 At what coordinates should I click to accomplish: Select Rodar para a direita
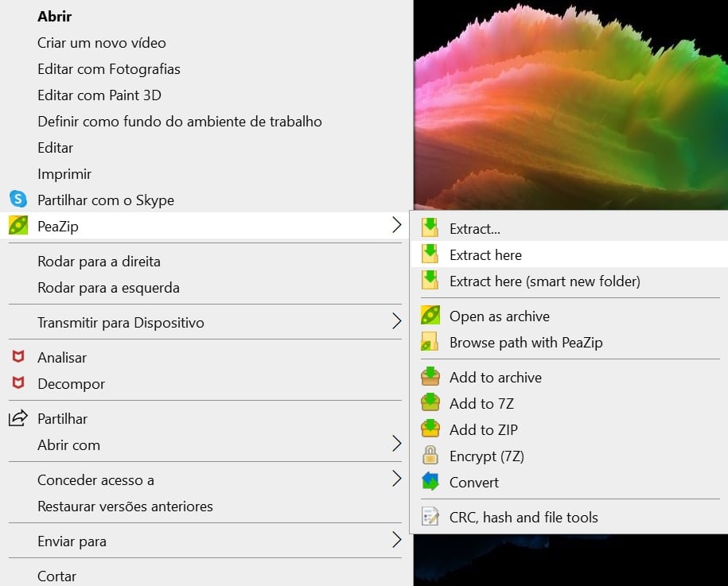tap(99, 262)
